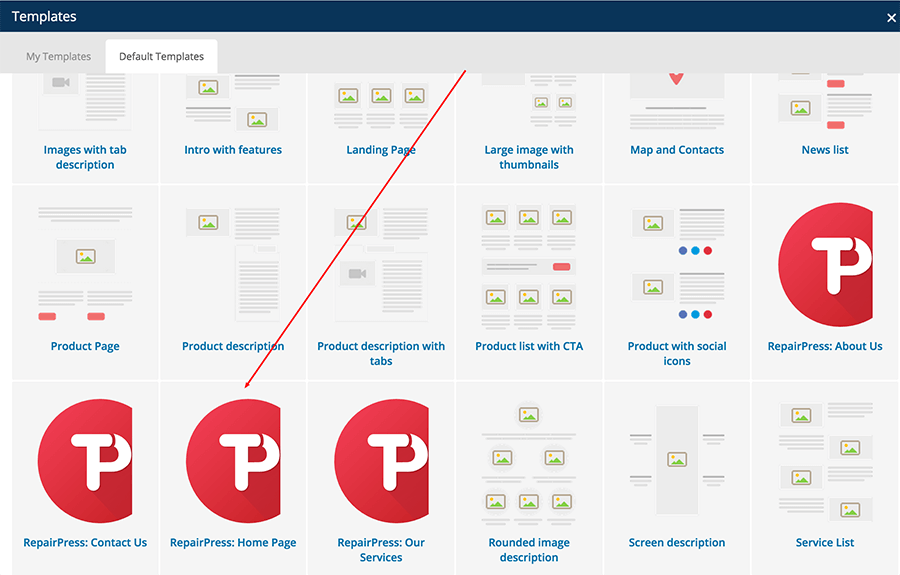This screenshot has height=575, width=900.
Task: Click the RepairPress: Our Services logo icon
Action: point(381,461)
